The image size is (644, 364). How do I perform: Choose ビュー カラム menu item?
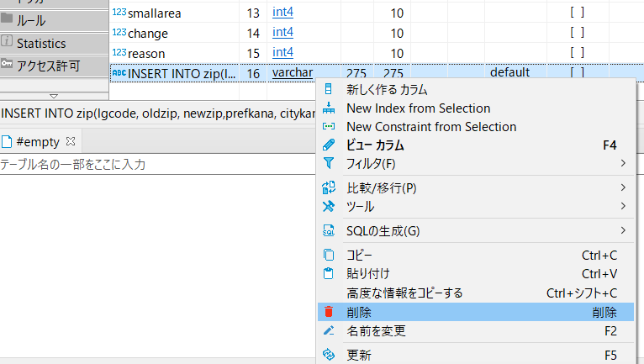[476, 145]
